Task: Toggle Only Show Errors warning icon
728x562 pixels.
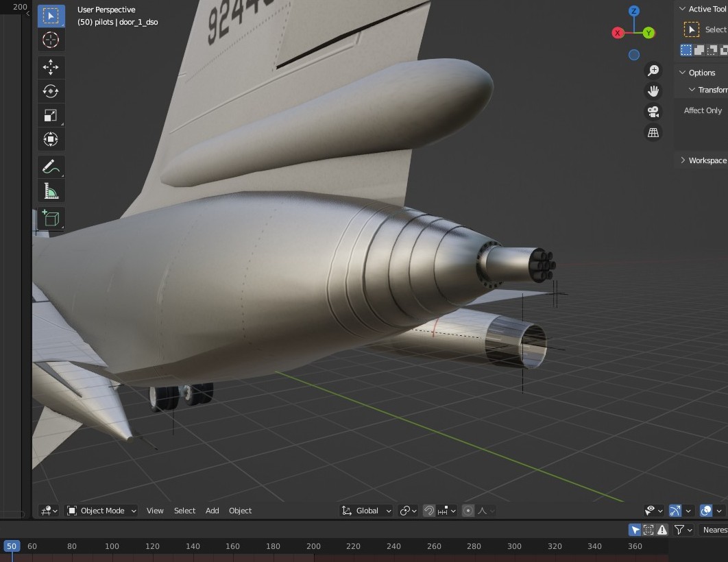Action: pyautogui.click(x=662, y=530)
